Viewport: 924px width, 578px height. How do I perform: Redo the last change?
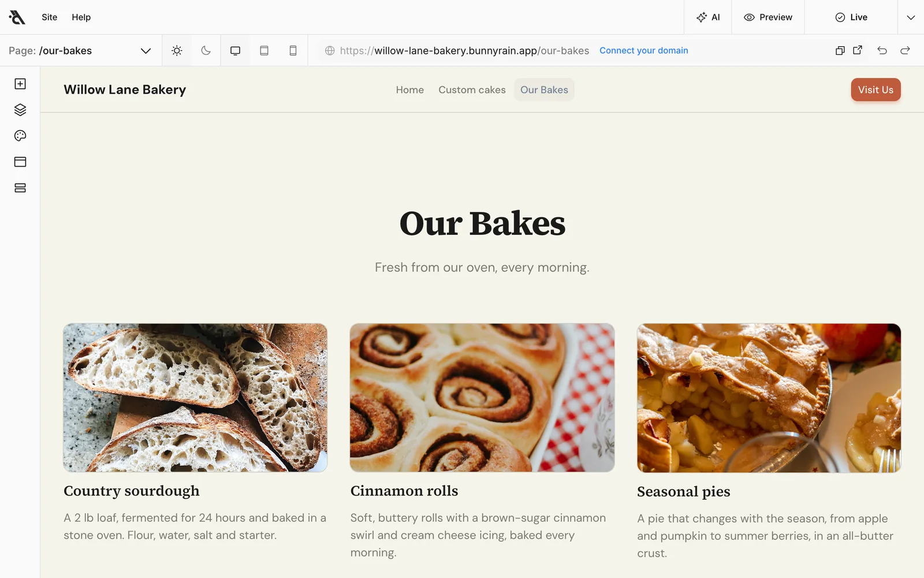click(x=905, y=50)
